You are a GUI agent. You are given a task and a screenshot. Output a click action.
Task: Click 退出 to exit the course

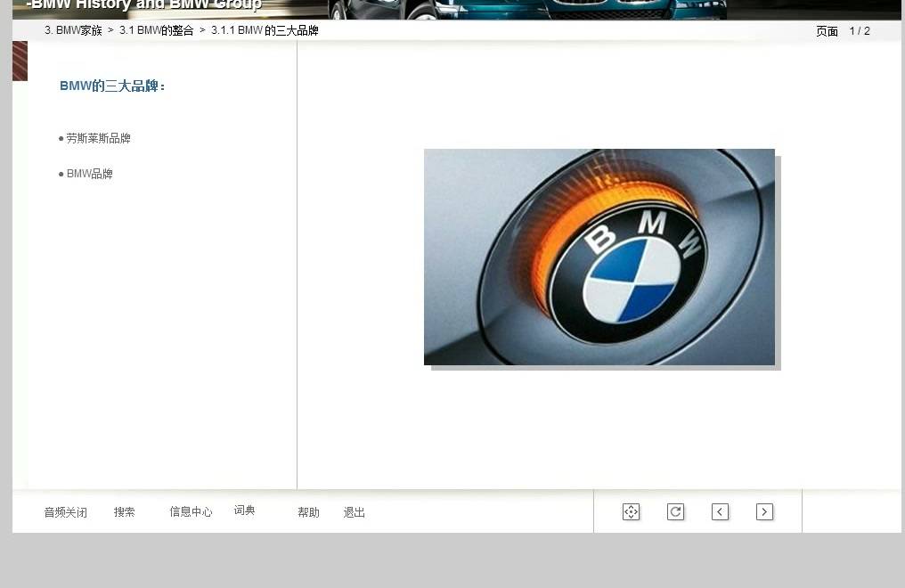(x=354, y=512)
